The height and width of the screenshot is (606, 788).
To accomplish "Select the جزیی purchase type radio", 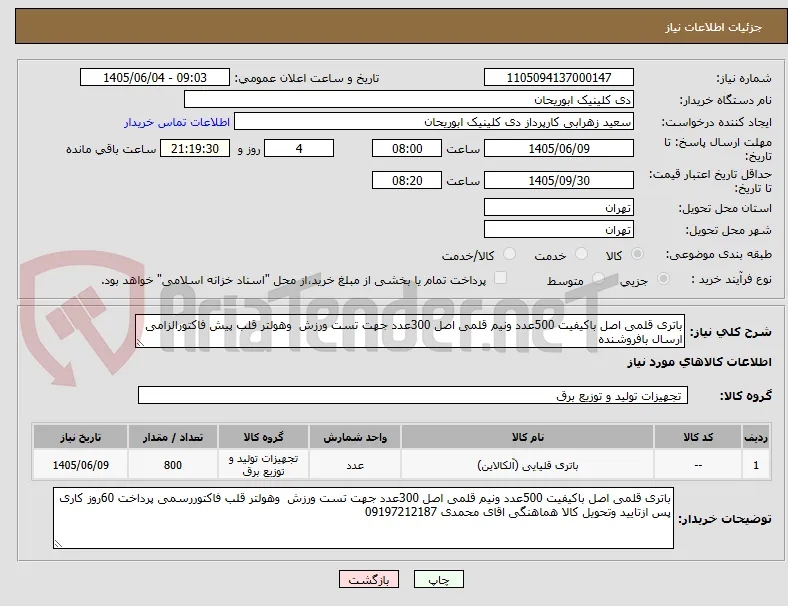I will coord(663,278).
